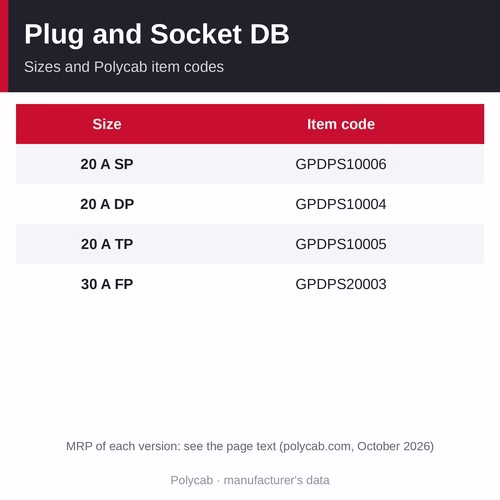Click the polycab.com reference text
Viewport: 500px width, 500px height.
point(317,446)
